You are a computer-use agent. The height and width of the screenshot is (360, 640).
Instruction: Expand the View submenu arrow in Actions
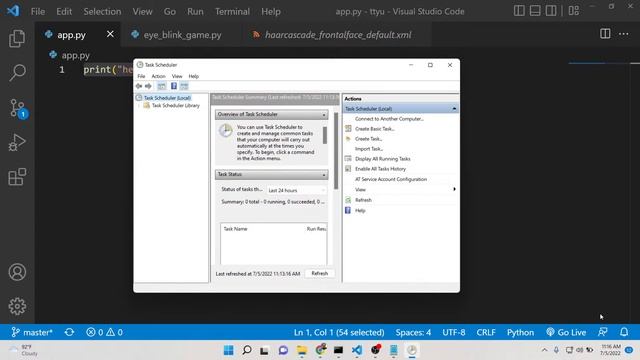[454, 189]
